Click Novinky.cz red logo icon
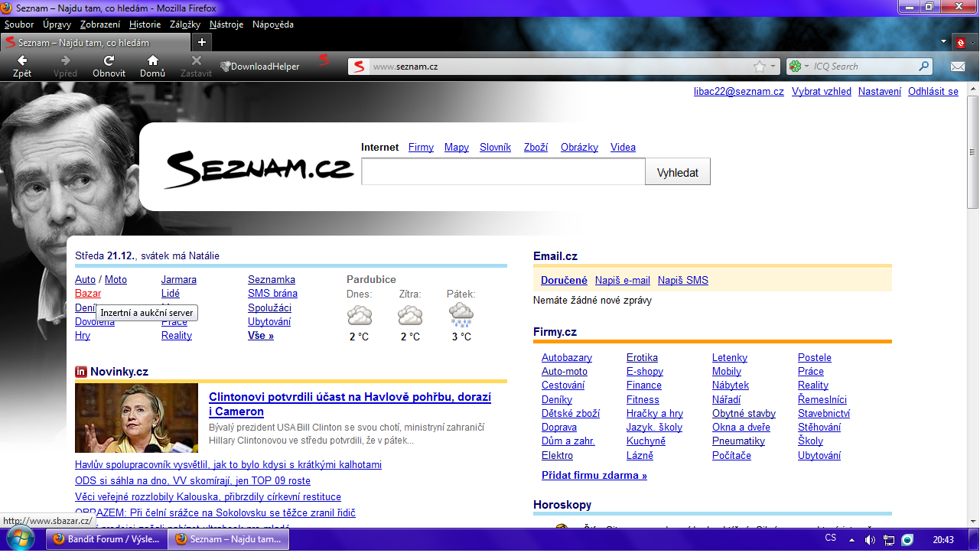The height and width of the screenshot is (553, 980). tap(81, 372)
